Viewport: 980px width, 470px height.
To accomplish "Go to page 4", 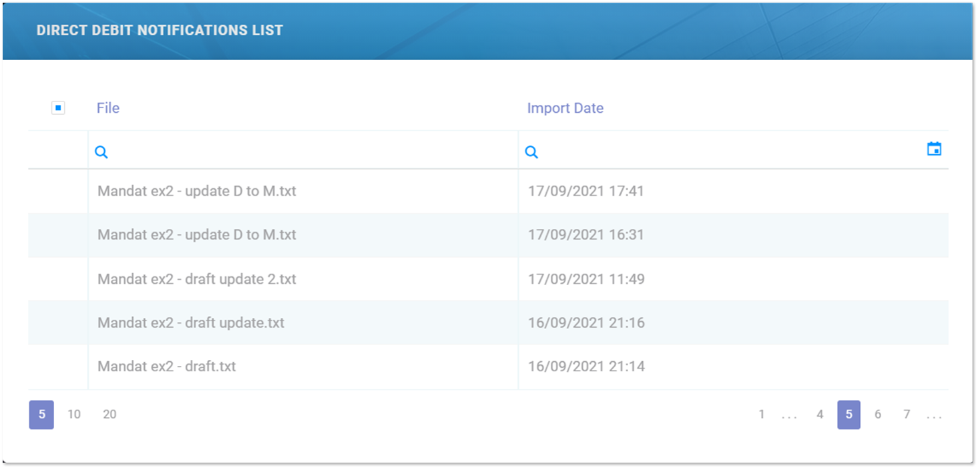I will [x=820, y=415].
